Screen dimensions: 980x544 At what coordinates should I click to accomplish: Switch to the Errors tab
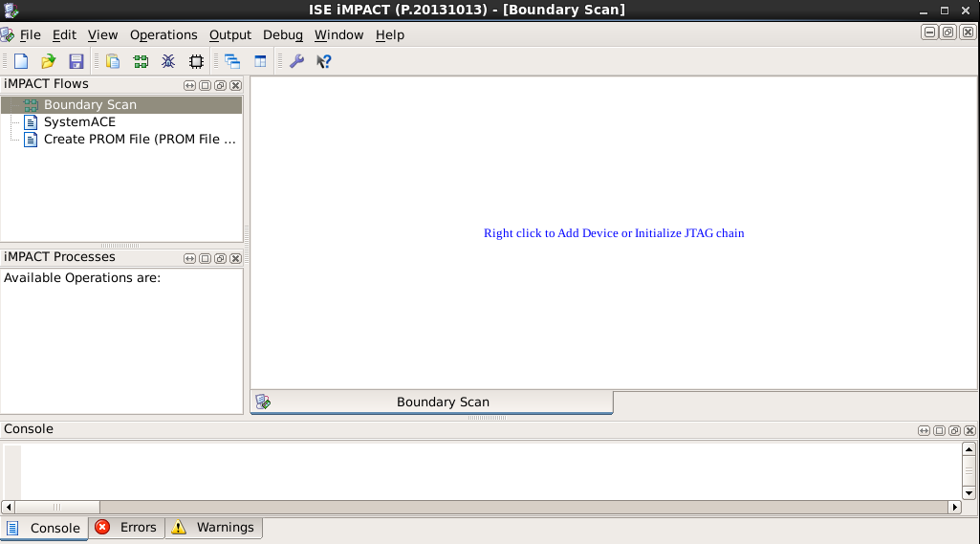pos(127,528)
